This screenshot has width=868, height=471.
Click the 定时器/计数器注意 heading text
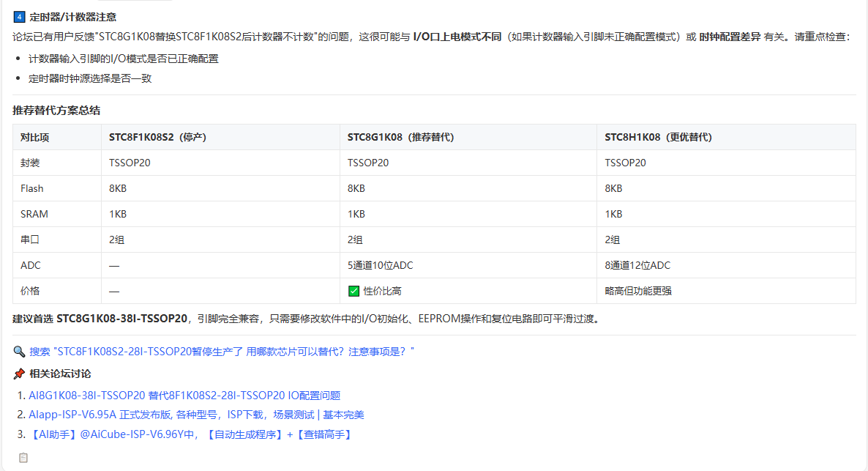[72, 17]
